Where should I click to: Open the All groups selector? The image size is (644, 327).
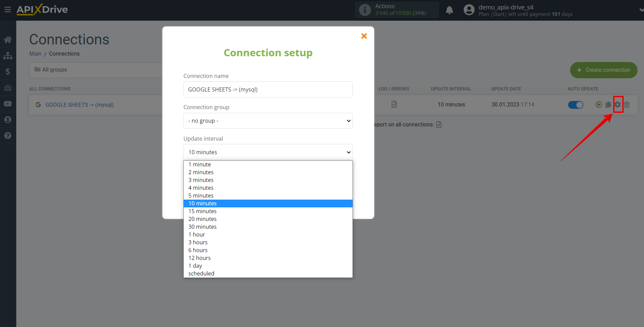pos(96,70)
